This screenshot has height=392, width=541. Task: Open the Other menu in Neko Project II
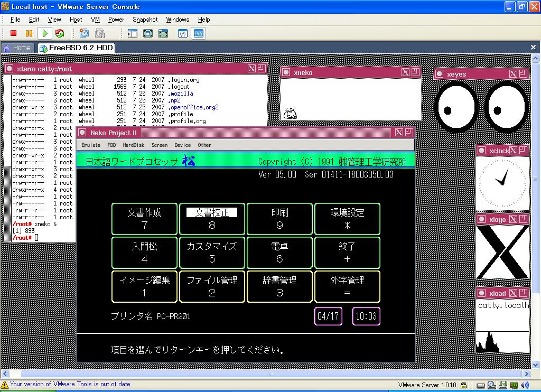[x=204, y=145]
